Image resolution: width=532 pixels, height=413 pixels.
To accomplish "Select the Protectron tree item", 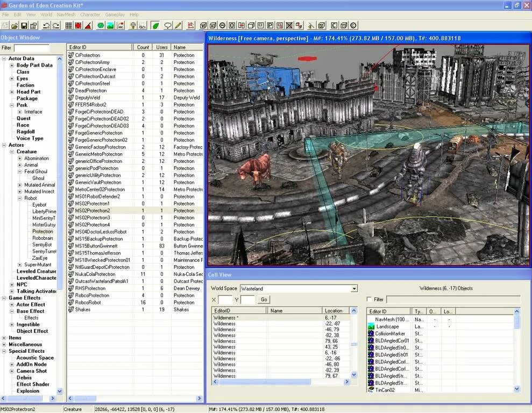I will click(x=42, y=232).
